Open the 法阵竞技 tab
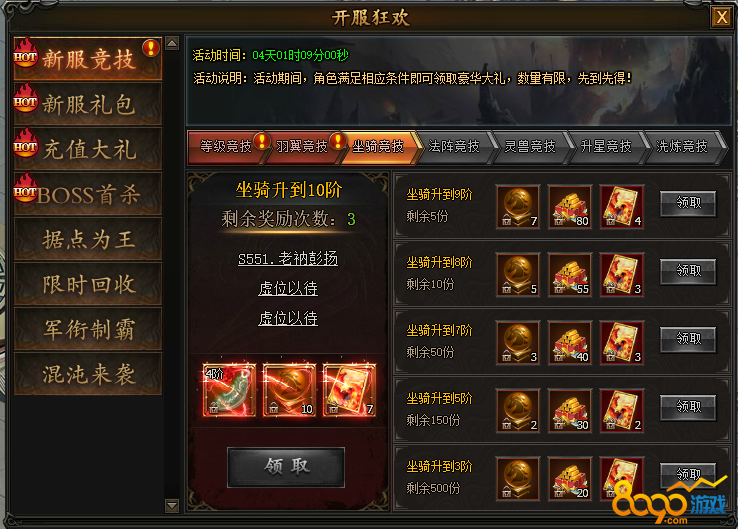Viewport: 738px width, 529px height. click(x=454, y=147)
